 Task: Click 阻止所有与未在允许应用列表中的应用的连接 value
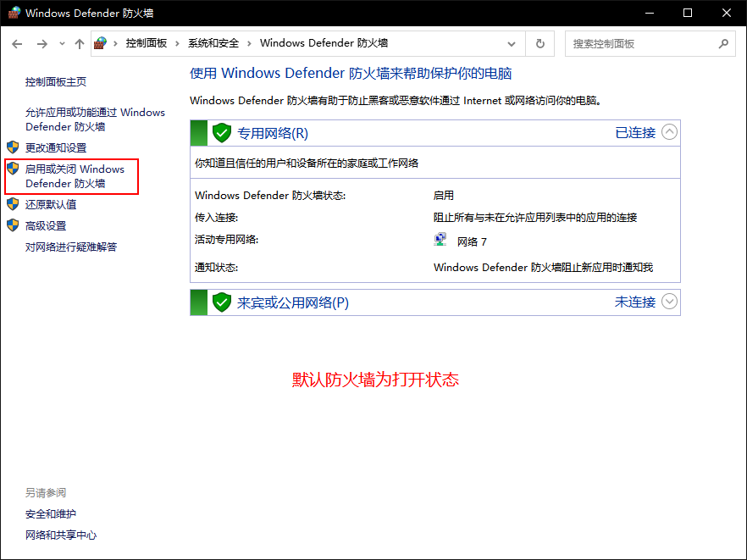[x=535, y=218]
